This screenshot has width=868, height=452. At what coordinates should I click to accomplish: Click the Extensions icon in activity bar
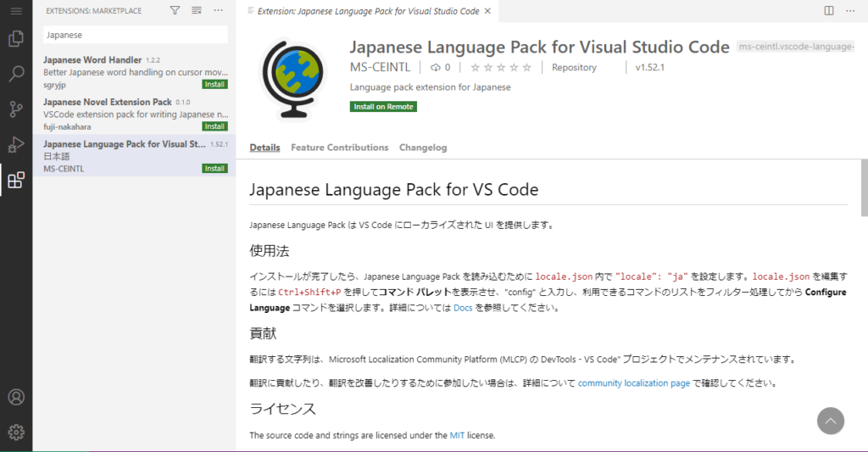pyautogui.click(x=16, y=180)
